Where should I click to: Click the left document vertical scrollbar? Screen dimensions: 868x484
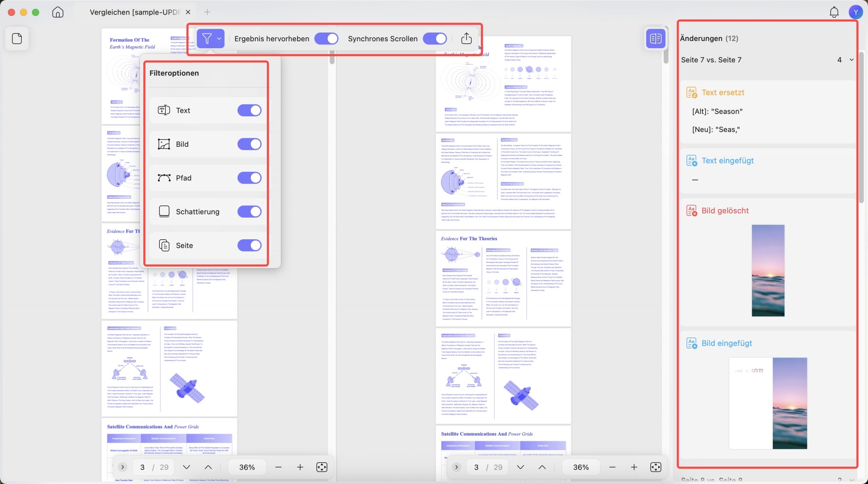click(332, 58)
